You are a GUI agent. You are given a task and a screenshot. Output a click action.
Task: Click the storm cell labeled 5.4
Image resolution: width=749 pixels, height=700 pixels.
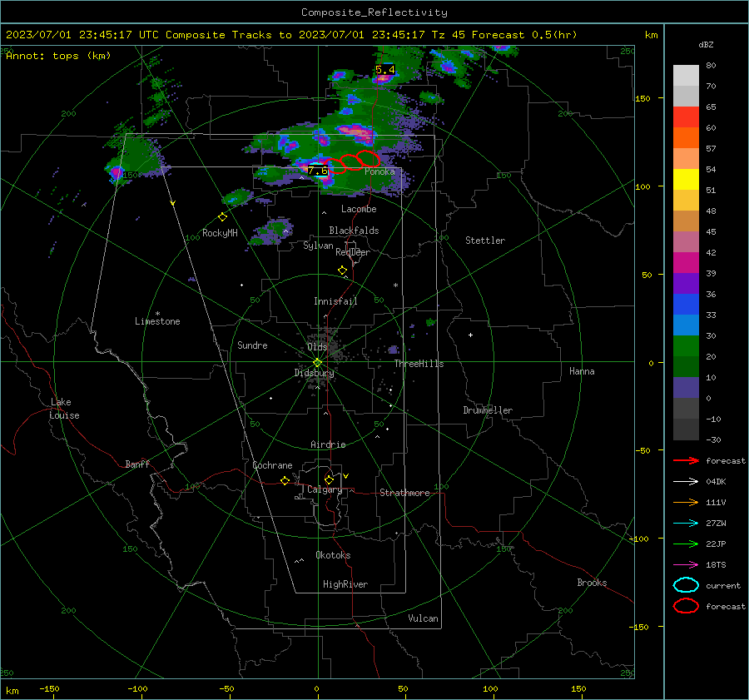click(x=384, y=70)
